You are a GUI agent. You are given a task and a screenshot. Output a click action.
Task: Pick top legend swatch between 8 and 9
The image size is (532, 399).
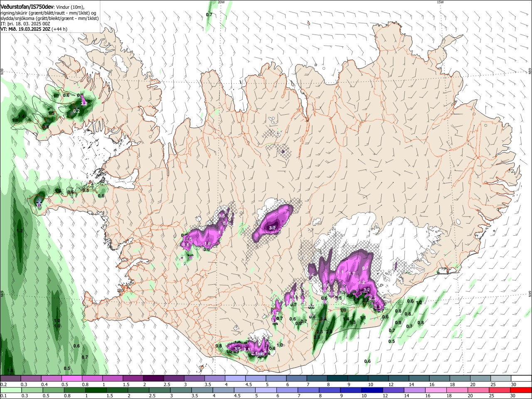[337, 379]
